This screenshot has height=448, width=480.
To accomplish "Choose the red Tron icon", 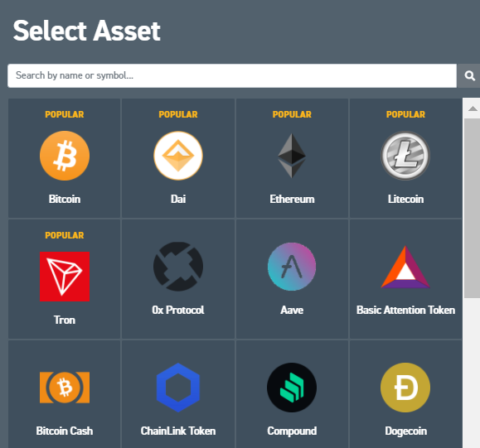I will coord(65,277).
